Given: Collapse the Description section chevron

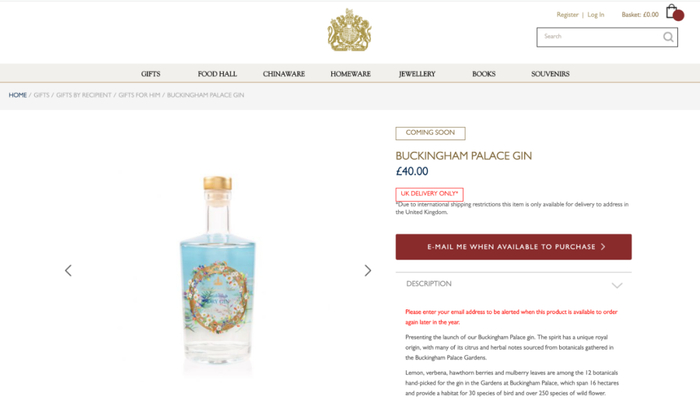Looking at the screenshot, I should 617,285.
